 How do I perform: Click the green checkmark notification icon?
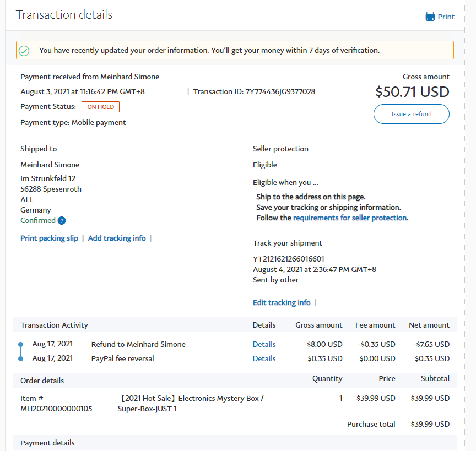point(24,51)
